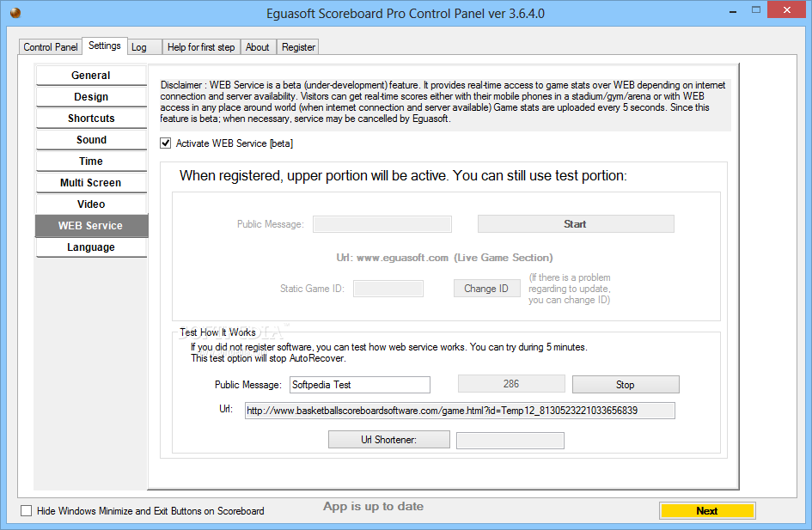Open Help for first step tab
812x530 pixels.
(x=201, y=47)
